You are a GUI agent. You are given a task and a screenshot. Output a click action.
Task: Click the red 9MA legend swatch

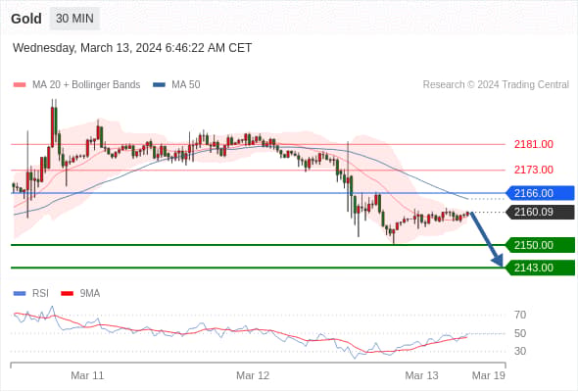67,294
